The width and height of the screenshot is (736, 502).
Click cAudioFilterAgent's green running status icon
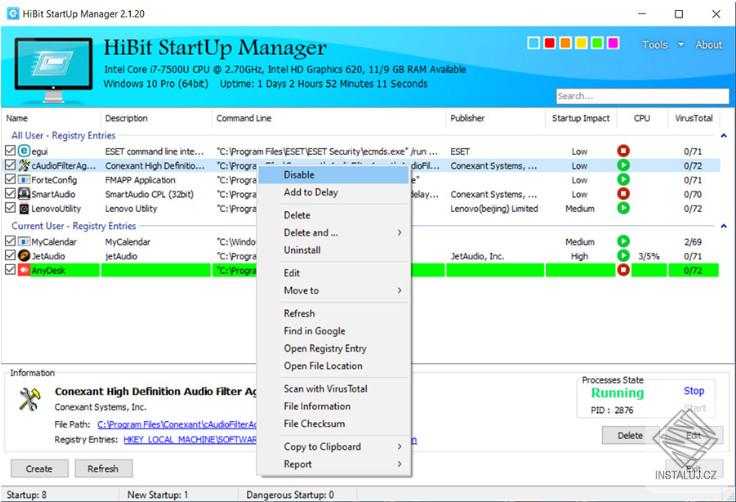coord(623,165)
